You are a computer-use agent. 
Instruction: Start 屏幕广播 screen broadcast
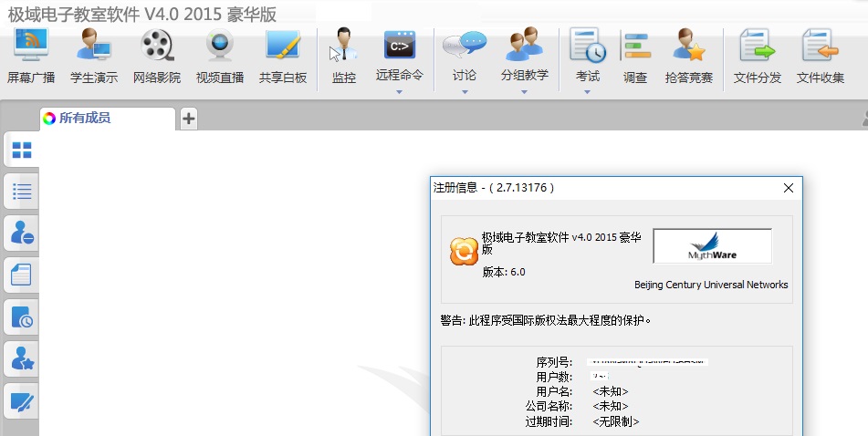click(31, 56)
